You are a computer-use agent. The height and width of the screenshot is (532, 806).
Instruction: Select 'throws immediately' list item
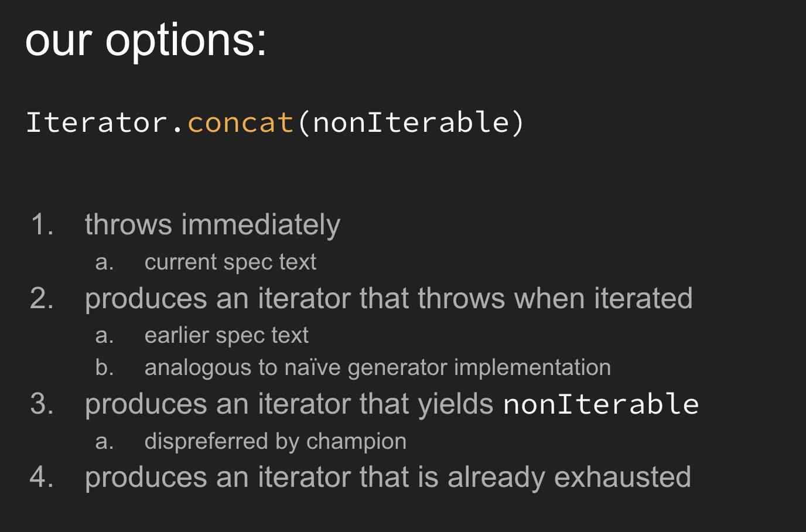(213, 226)
